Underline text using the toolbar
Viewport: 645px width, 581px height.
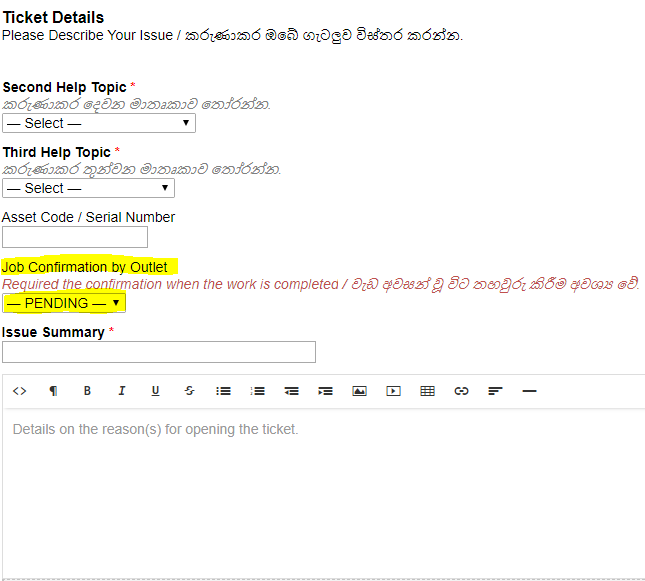coord(155,391)
